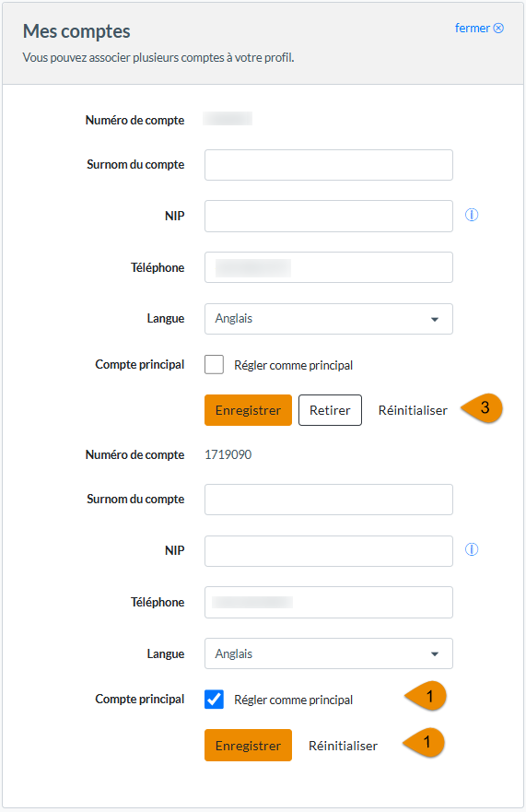Click the fermer close circle icon
Viewport: 526px width, 812px height.
(x=498, y=28)
